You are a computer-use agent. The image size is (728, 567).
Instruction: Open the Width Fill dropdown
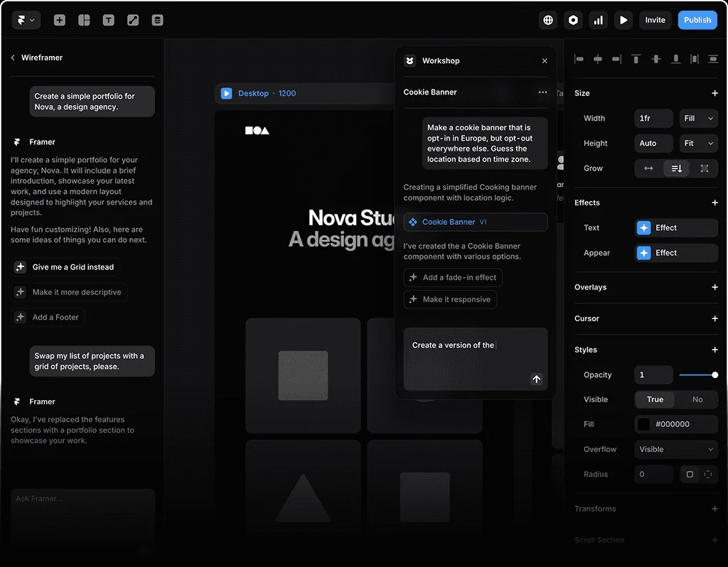click(x=698, y=119)
